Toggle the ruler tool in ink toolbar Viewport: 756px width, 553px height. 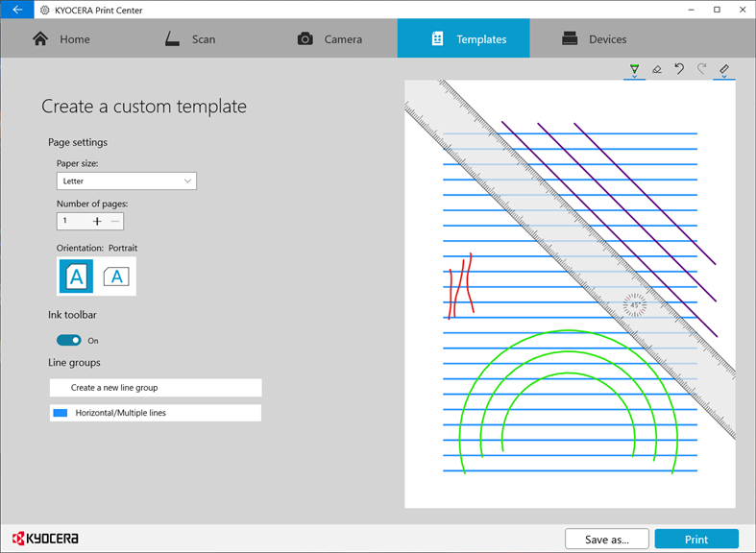pos(724,69)
